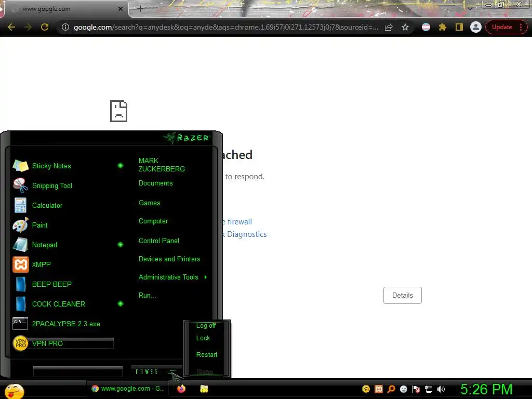Image resolution: width=532 pixels, height=399 pixels.
Task: Close the www.google.com tab
Action: [121, 9]
